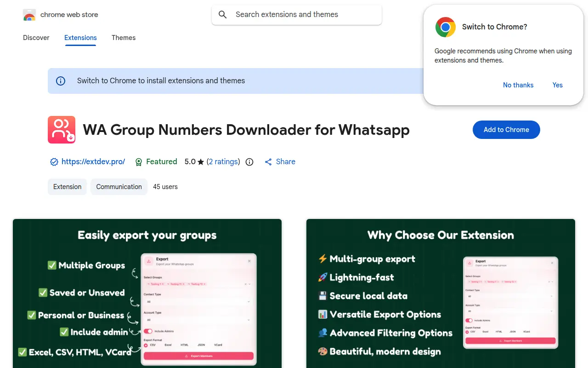Image resolution: width=588 pixels, height=368 pixels.
Task: Click the ratings info circle icon
Action: tap(249, 162)
